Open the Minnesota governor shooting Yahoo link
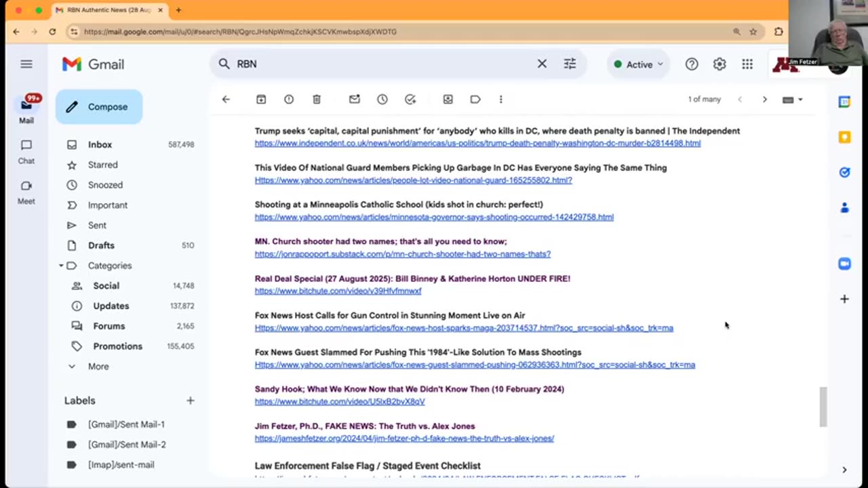The height and width of the screenshot is (488, 868). pyautogui.click(x=434, y=217)
